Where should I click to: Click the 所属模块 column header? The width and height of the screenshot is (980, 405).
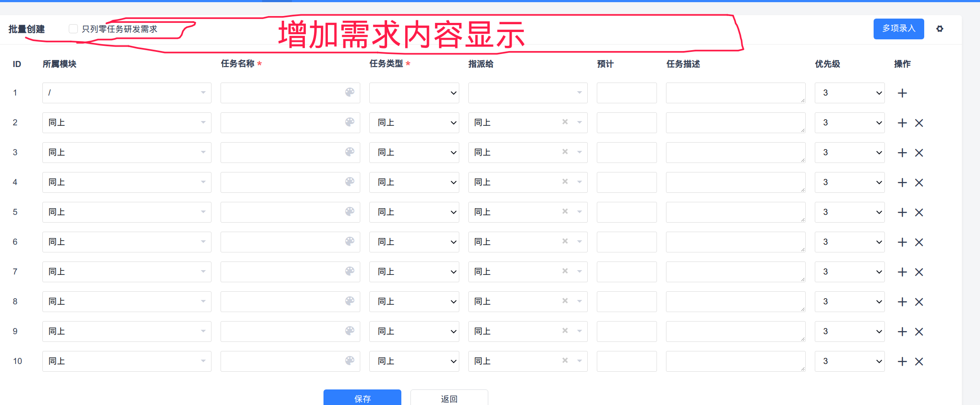tap(59, 64)
